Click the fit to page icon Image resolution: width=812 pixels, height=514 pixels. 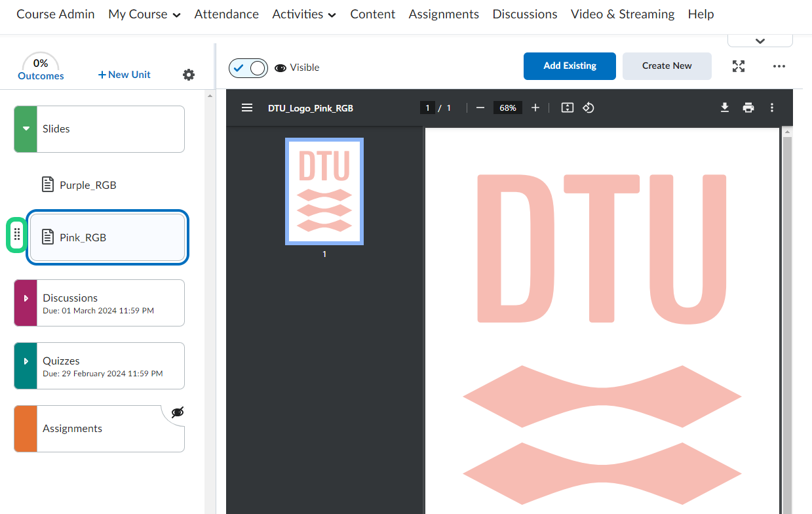click(568, 108)
